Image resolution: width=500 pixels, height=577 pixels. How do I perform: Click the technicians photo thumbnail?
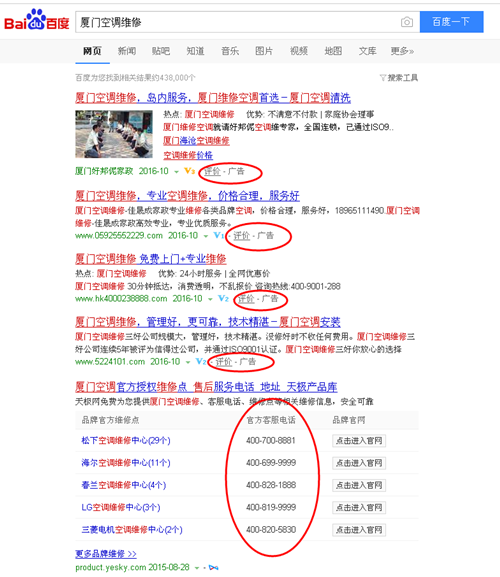pyautogui.click(x=114, y=134)
